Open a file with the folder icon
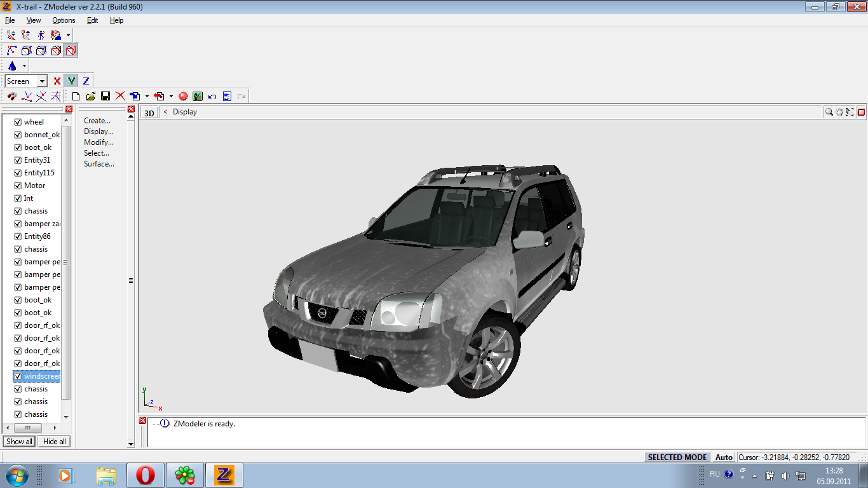Screen dimensions: 868x488 pyautogui.click(x=90, y=97)
